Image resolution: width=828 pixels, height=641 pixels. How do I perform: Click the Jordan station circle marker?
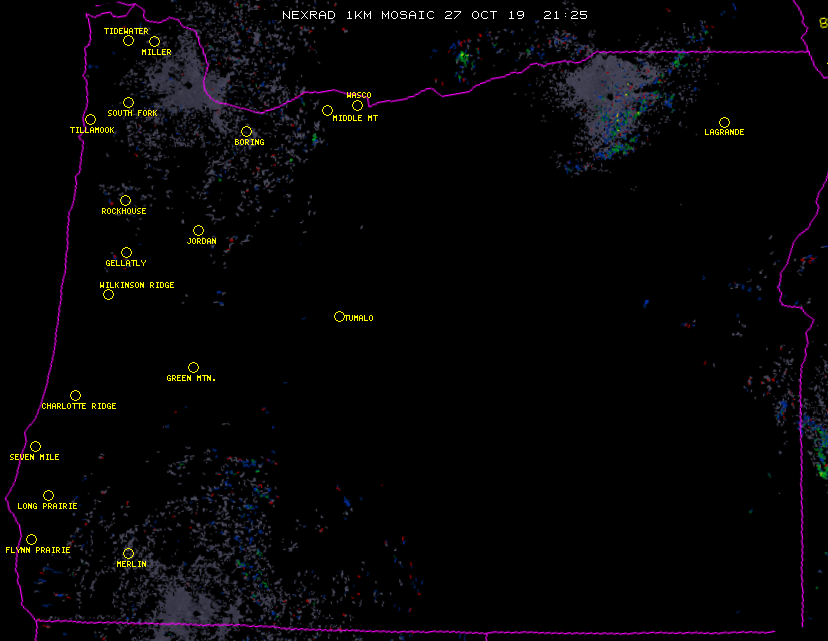(x=198, y=231)
